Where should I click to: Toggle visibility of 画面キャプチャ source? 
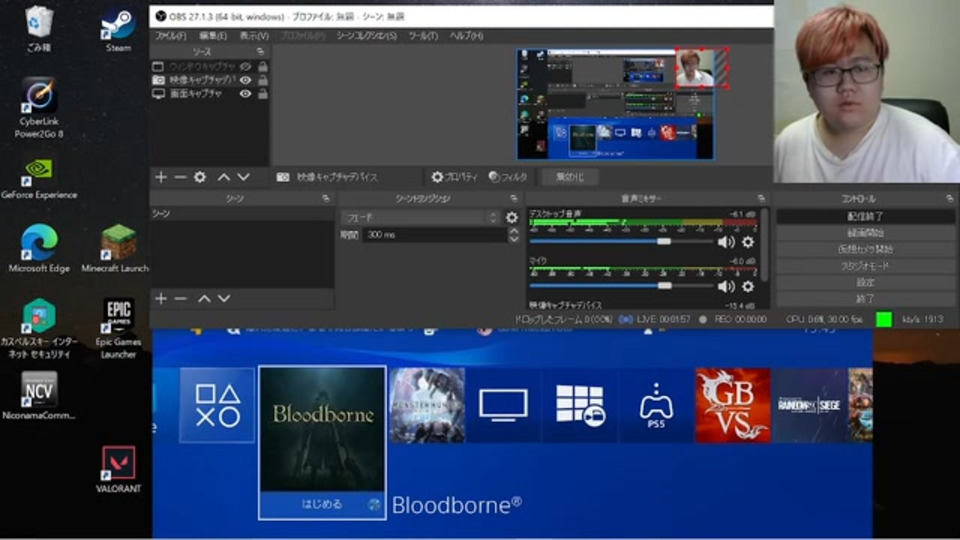coord(245,93)
